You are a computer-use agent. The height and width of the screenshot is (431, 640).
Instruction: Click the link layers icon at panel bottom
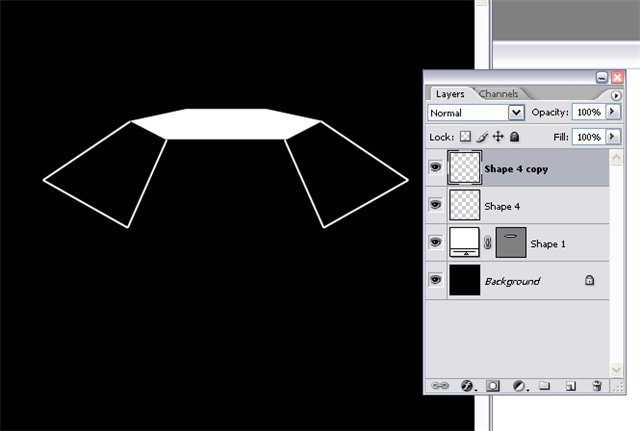(440, 385)
